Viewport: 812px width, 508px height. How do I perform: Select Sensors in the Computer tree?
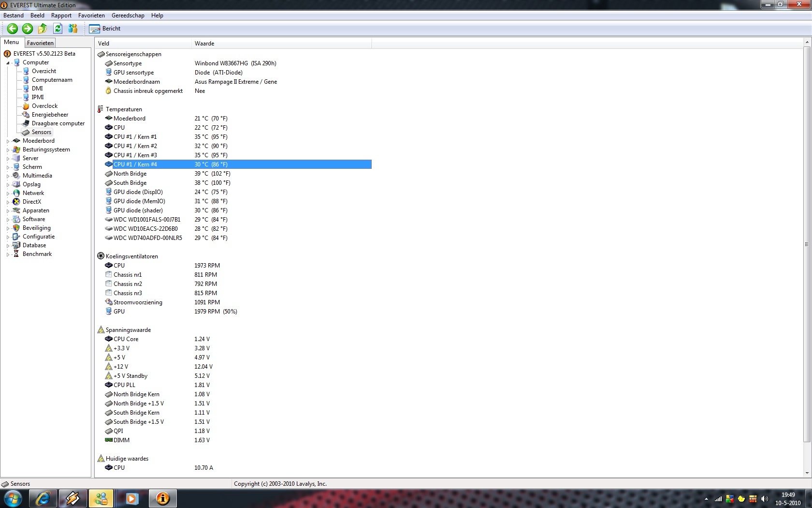tap(42, 132)
